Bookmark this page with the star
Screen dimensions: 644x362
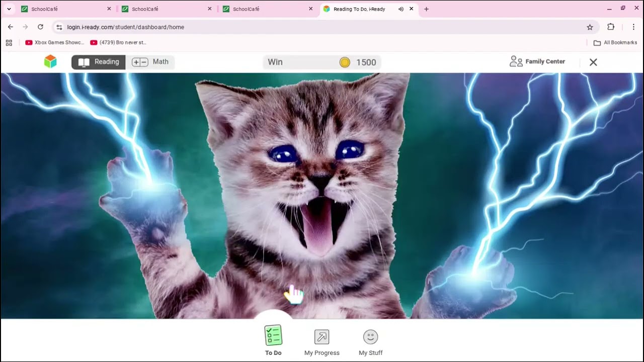[x=590, y=27]
